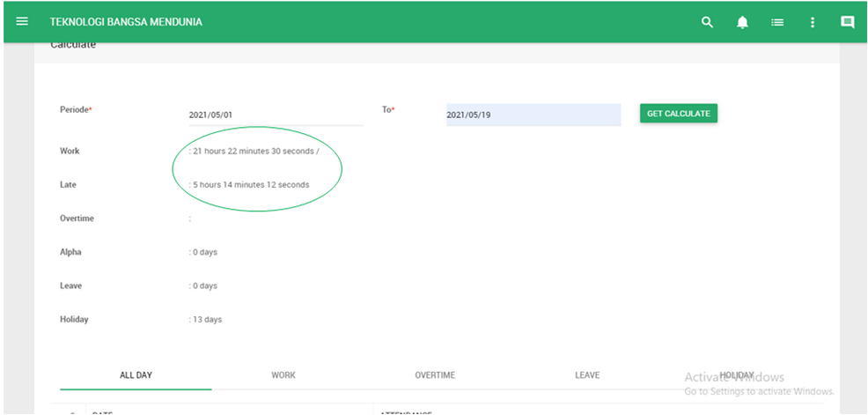
Task: Switch to the ALL DAY tab
Action: click(x=136, y=375)
